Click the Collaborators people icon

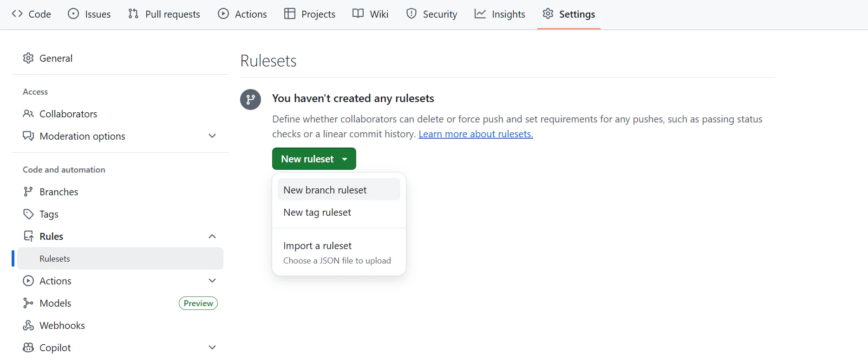point(28,114)
